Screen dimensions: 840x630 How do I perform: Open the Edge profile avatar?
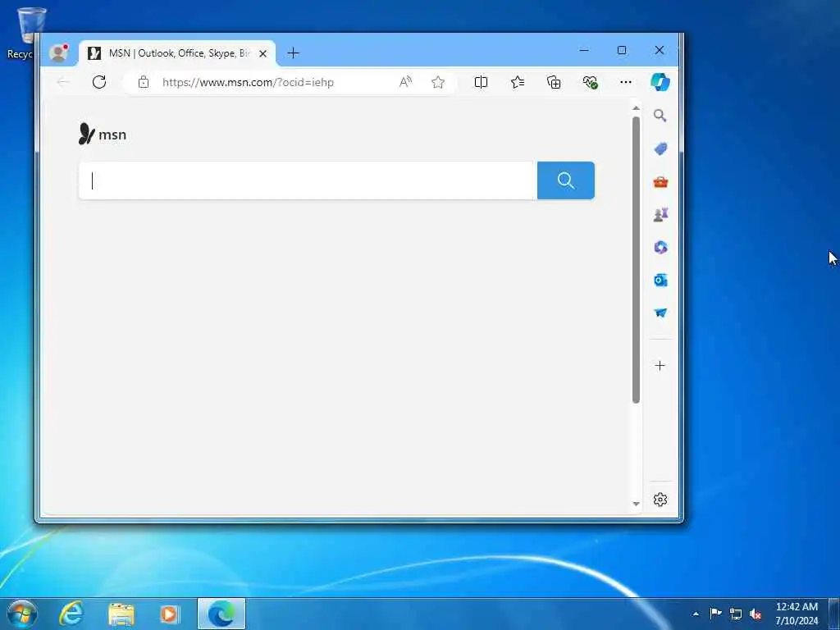pos(58,52)
